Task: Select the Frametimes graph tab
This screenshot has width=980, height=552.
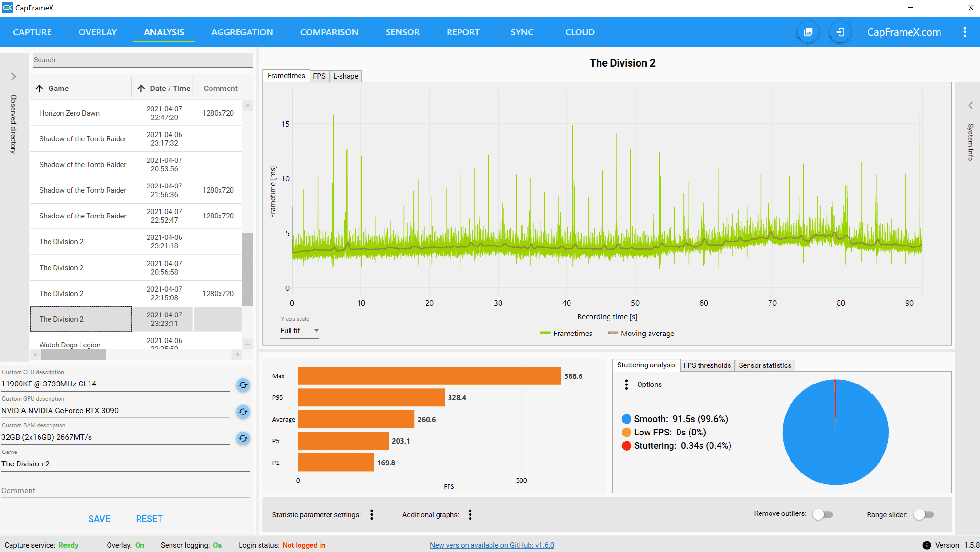Action: coord(286,76)
